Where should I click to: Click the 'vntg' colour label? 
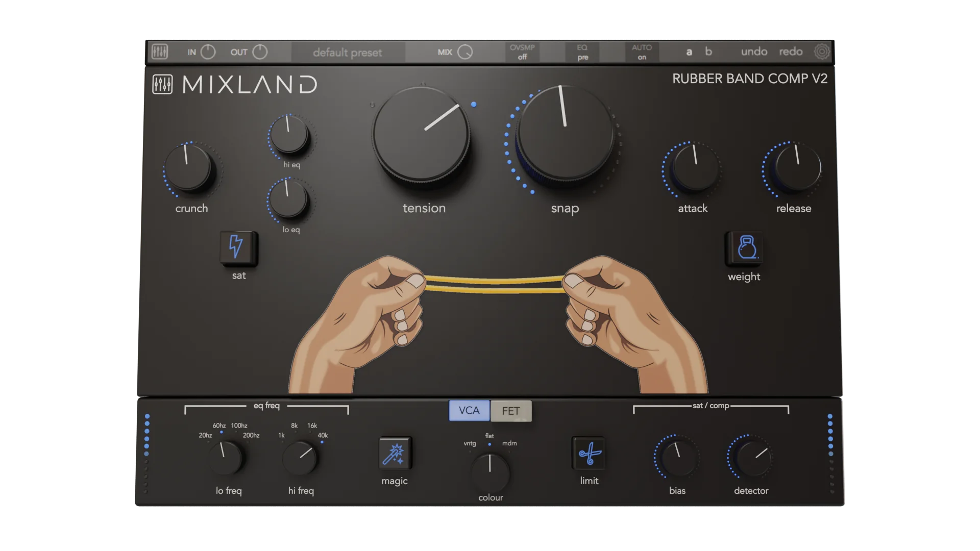point(470,443)
